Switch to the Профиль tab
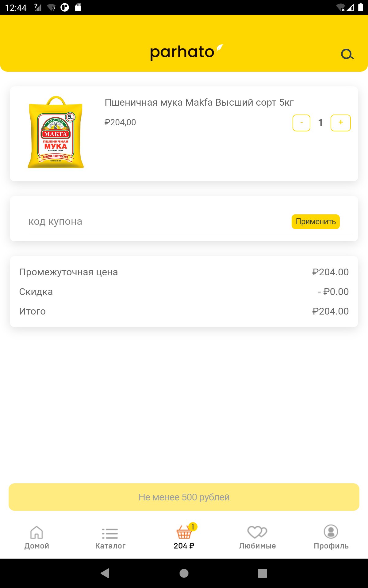The width and height of the screenshot is (368, 588). point(331,537)
